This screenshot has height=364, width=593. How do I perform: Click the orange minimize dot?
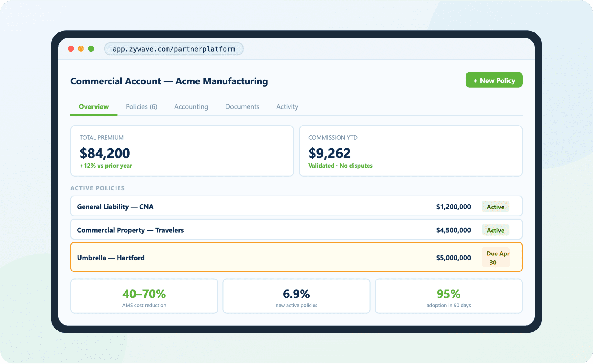pos(81,49)
